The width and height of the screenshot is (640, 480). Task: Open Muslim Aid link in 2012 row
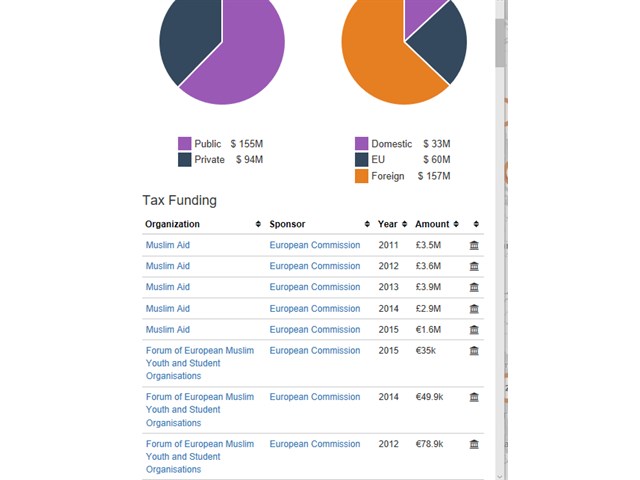(168, 266)
